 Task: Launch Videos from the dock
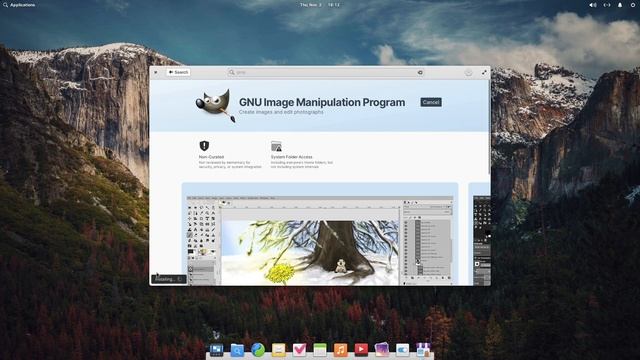[x=361, y=349]
